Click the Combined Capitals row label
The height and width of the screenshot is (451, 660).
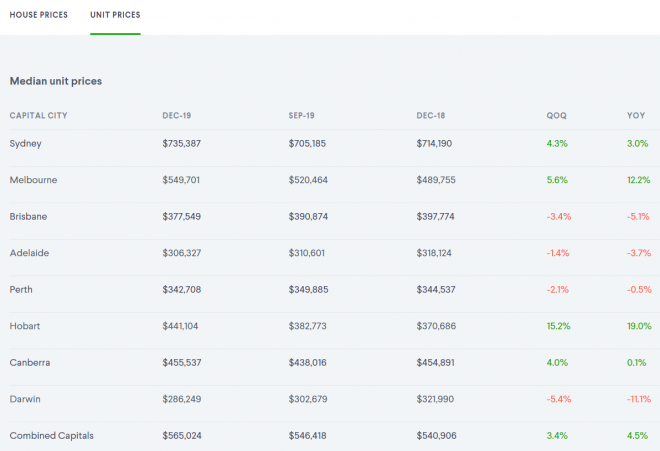50,435
